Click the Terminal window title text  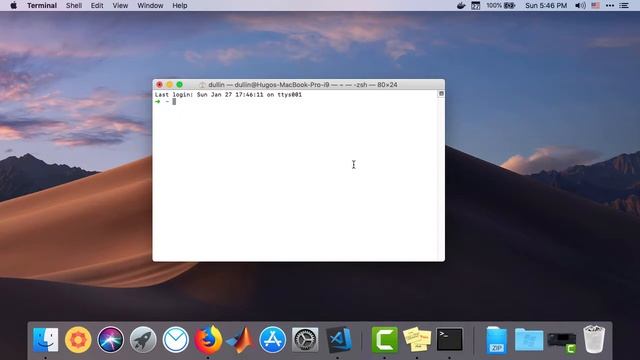click(x=302, y=84)
